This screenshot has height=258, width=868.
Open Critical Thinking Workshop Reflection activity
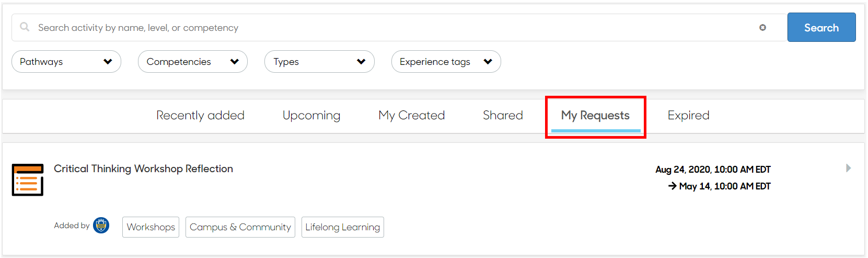143,169
